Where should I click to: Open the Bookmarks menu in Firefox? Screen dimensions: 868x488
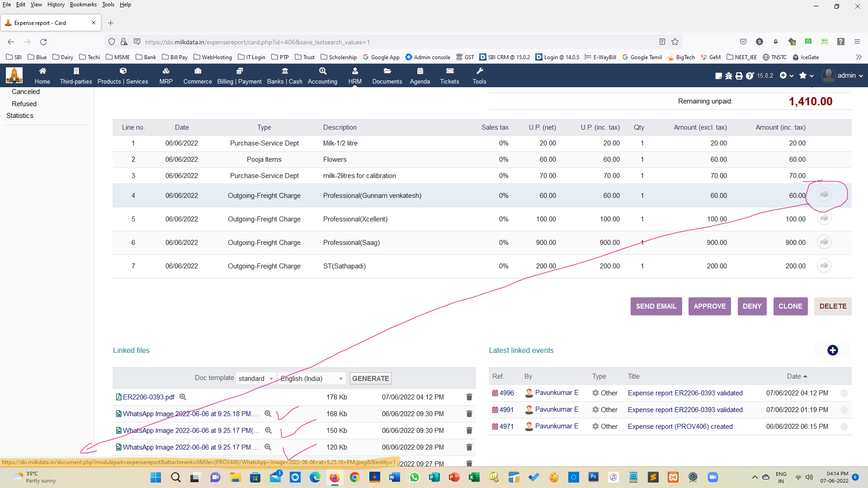[x=83, y=5]
